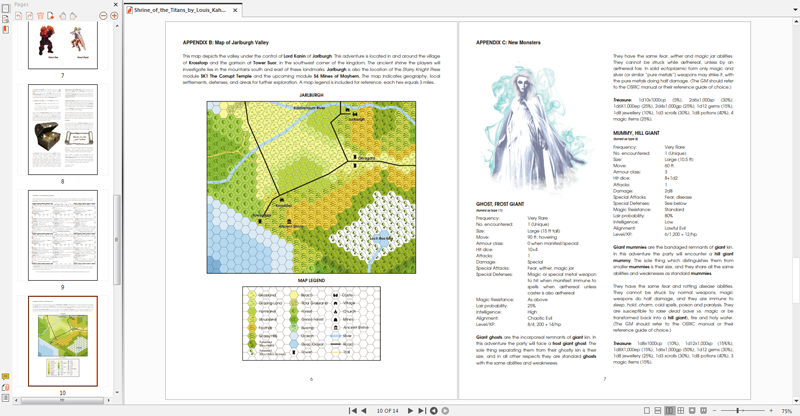This screenshot has height=416, width=800.
Task: Enlarge page thumbnails with plus icon
Action: (114, 16)
